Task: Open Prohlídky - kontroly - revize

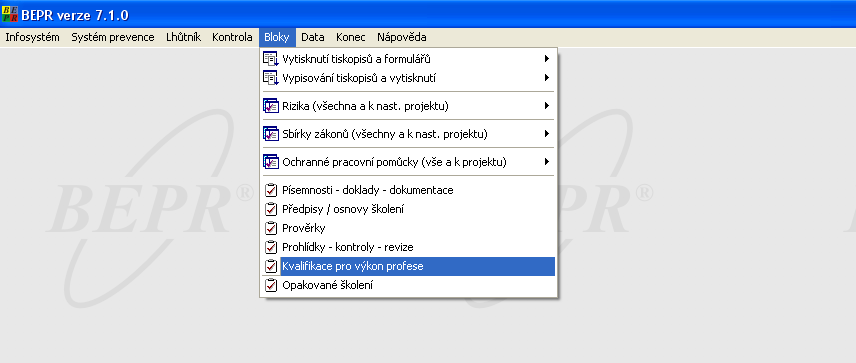Action: [408, 247]
